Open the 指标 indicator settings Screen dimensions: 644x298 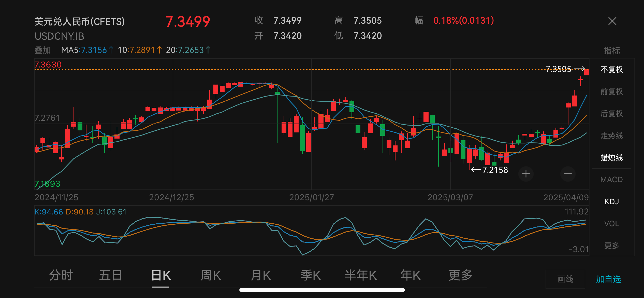(x=612, y=50)
